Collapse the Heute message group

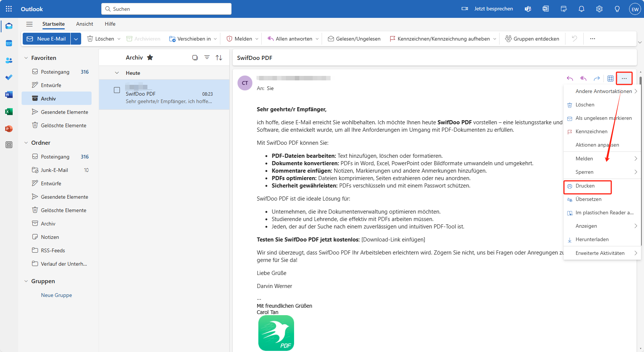[x=117, y=73]
